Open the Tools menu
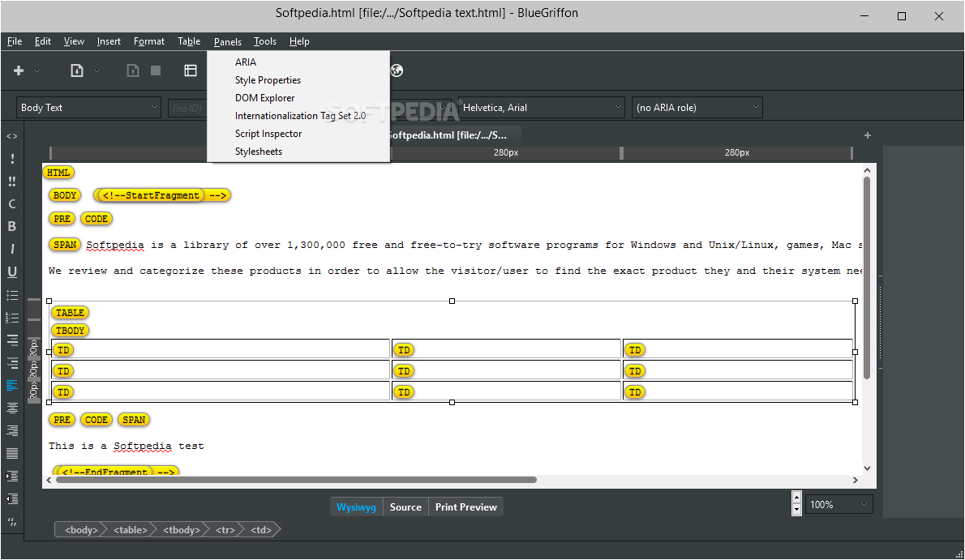The image size is (965, 560). [x=265, y=41]
